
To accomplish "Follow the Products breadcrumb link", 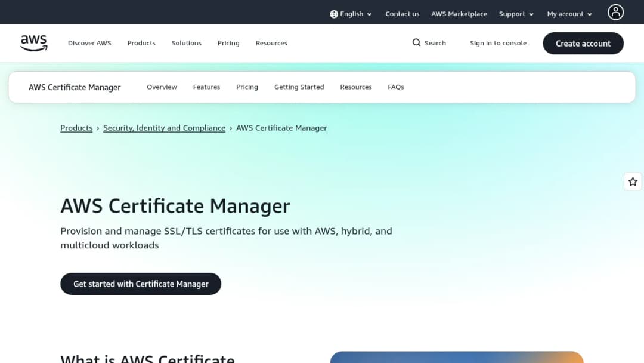I will 76,128.
